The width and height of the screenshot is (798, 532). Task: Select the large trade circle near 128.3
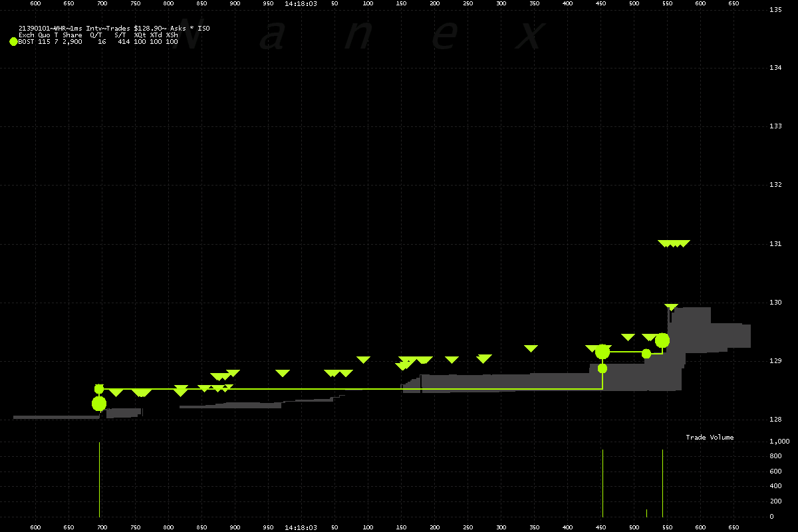[99, 404]
